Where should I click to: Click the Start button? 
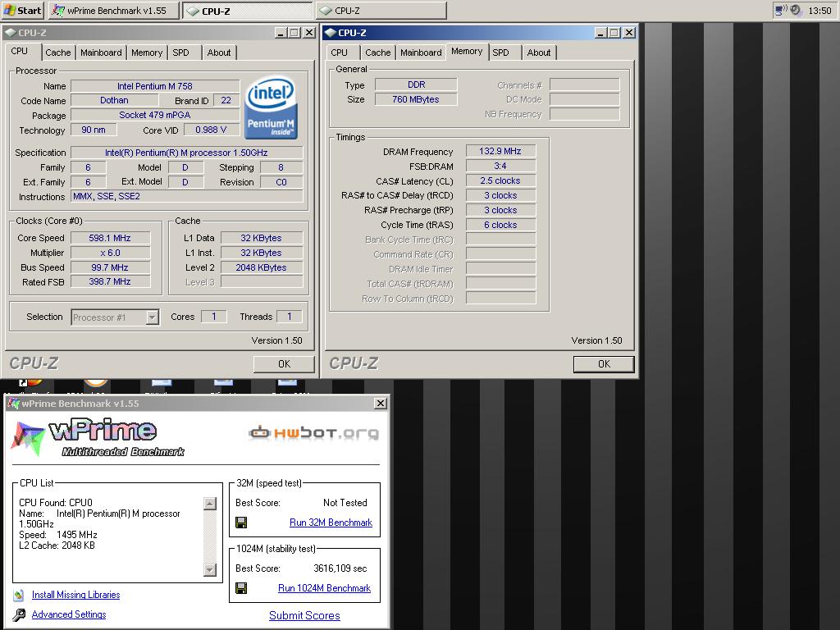23,10
